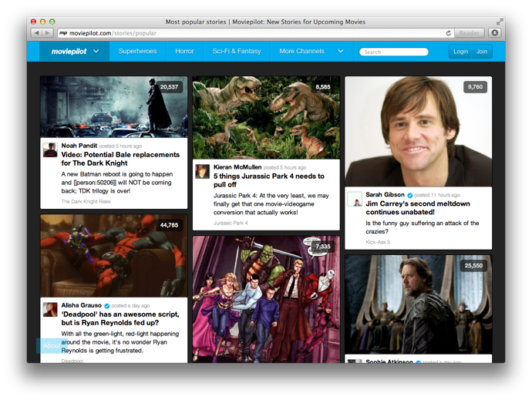Open the moviepilot logo dropdown chevron
Viewport: 532px width, 400px height.
point(96,51)
